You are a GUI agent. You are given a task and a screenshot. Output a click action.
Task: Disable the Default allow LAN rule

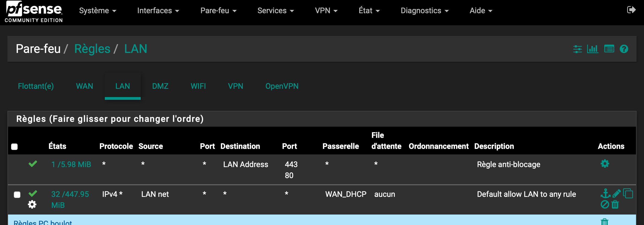pos(605,205)
